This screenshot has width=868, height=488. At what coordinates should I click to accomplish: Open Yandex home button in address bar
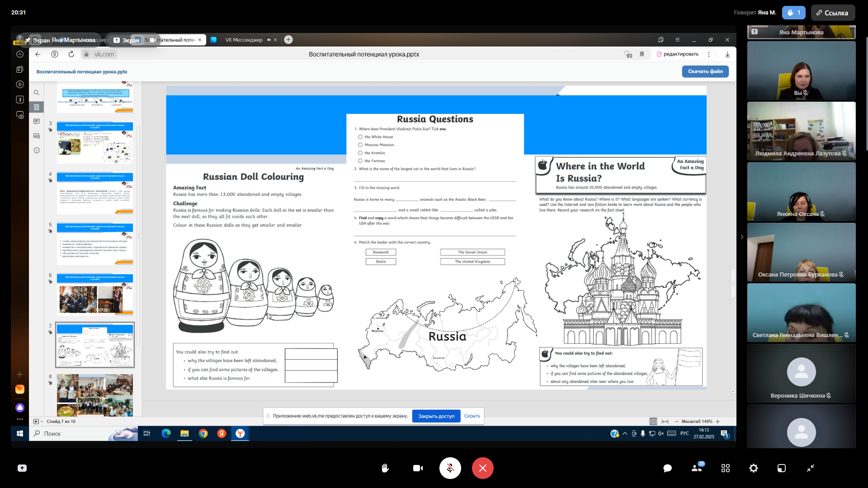point(55,54)
